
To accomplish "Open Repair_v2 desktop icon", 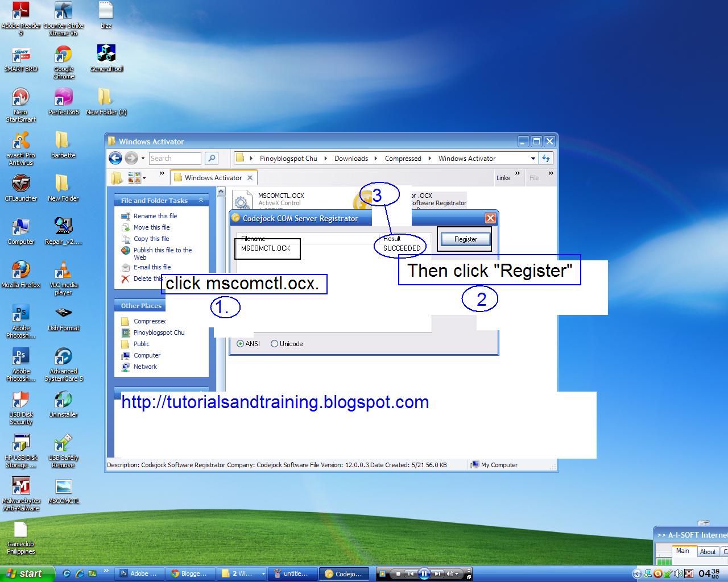I will [63, 232].
